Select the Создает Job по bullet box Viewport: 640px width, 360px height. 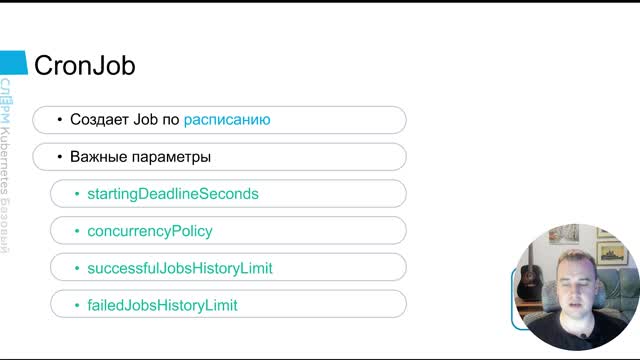click(219, 120)
